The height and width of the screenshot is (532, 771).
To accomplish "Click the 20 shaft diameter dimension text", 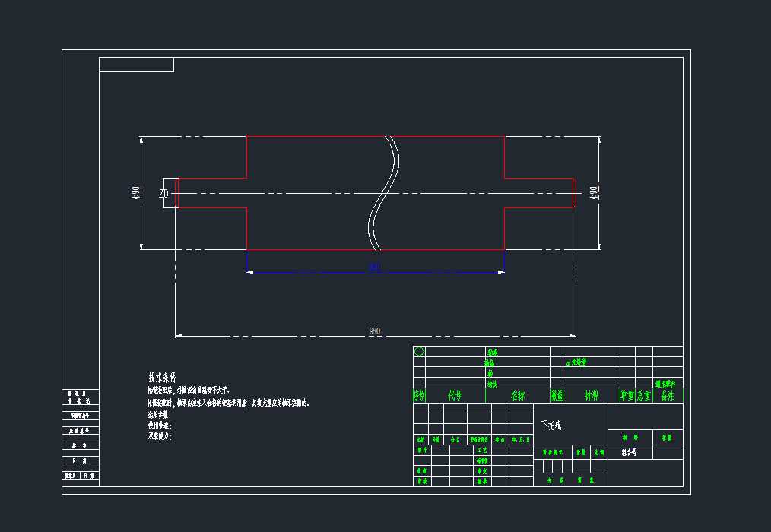I will click(x=163, y=194).
